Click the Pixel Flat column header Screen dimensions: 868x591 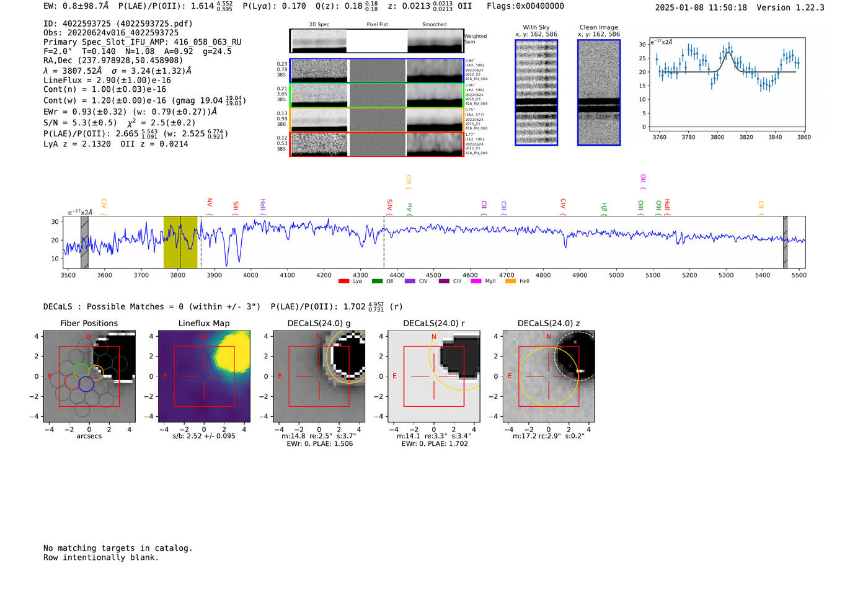[x=377, y=25]
